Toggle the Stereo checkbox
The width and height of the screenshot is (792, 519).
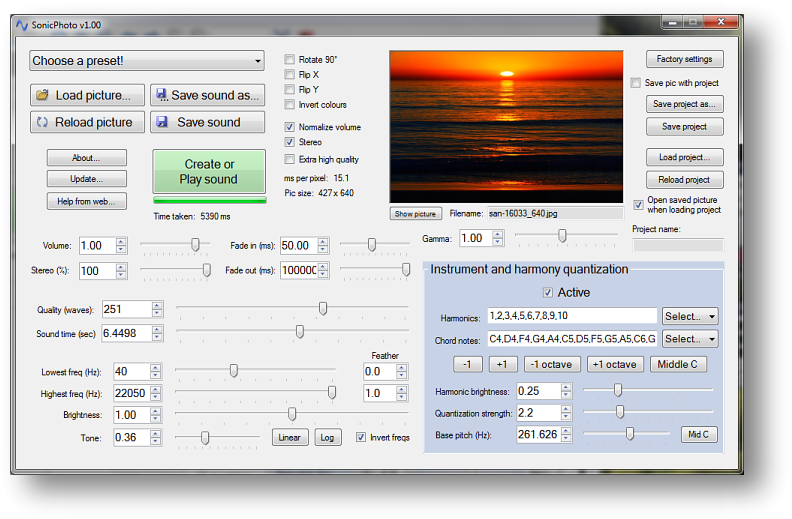tap(290, 143)
